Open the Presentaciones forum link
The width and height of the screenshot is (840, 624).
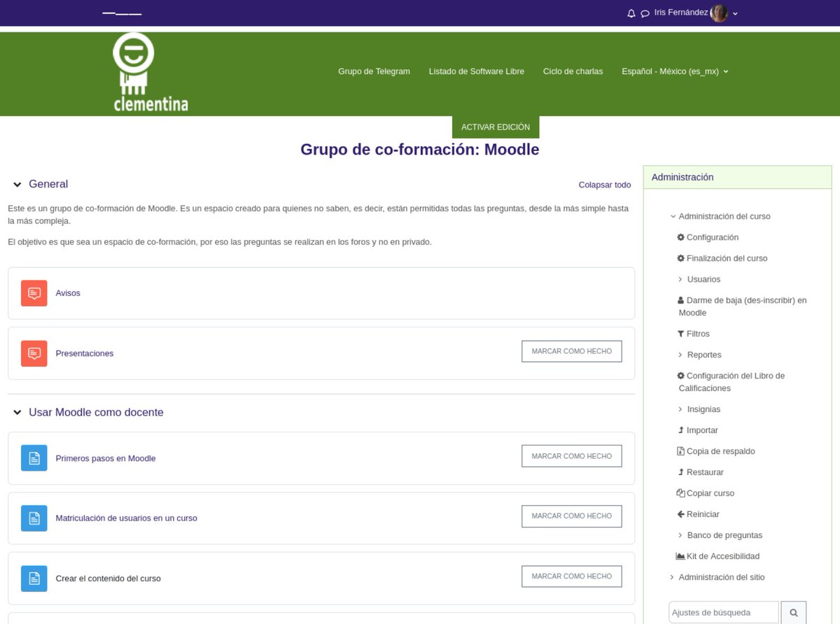pos(85,353)
